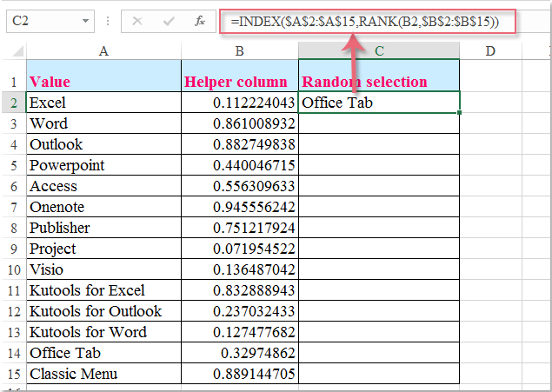
Task: Select the cell containing 'Outlook'
Action: (103, 144)
